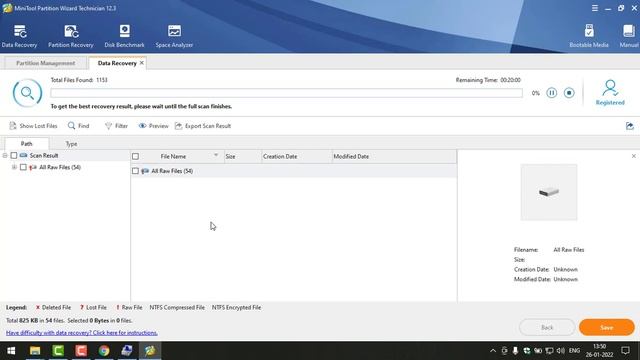Open the Partition Recovery tool
Image resolution: width=640 pixels, height=360 pixels.
[x=71, y=36]
